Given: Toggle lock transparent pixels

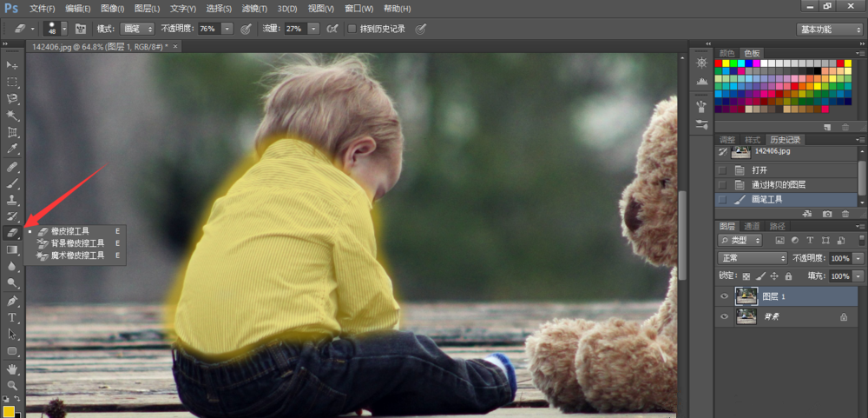Looking at the screenshot, I should [x=746, y=276].
